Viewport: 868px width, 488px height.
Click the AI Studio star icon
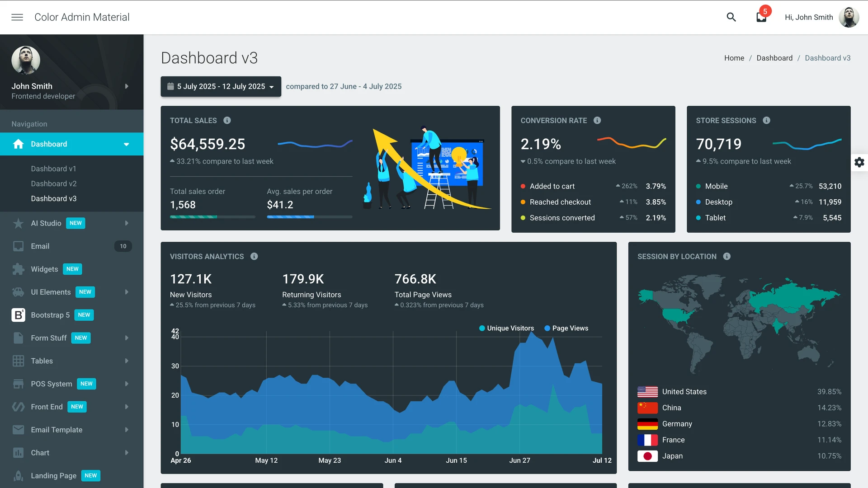[x=18, y=223]
